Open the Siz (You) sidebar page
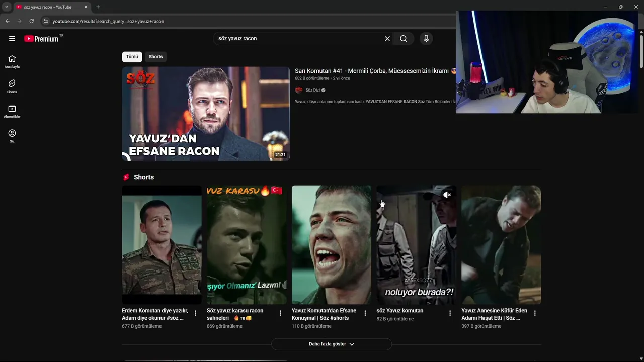 [12, 136]
